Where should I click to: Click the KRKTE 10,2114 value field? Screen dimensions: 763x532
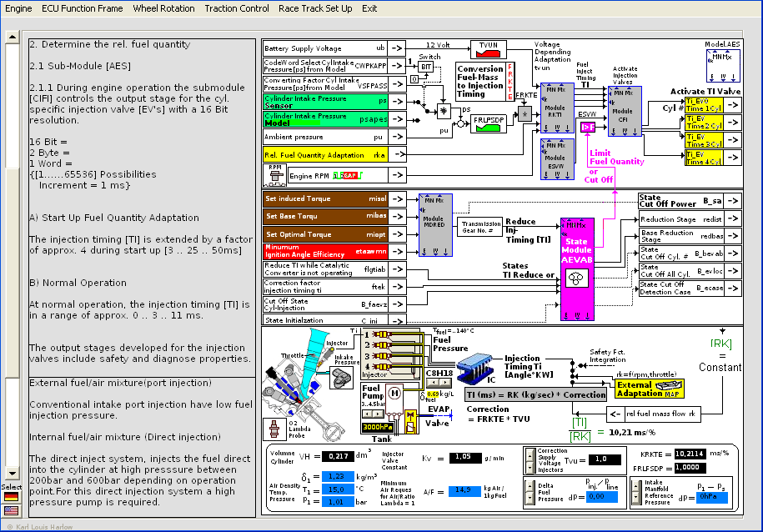click(690, 454)
